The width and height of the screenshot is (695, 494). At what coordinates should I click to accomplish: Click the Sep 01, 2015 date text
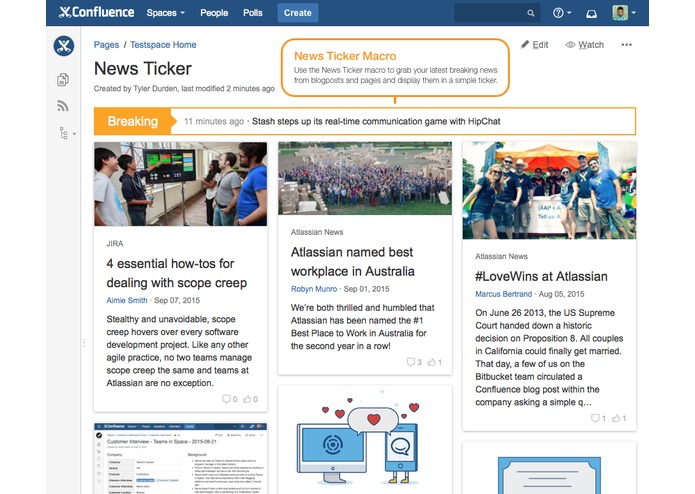pyautogui.click(x=367, y=289)
